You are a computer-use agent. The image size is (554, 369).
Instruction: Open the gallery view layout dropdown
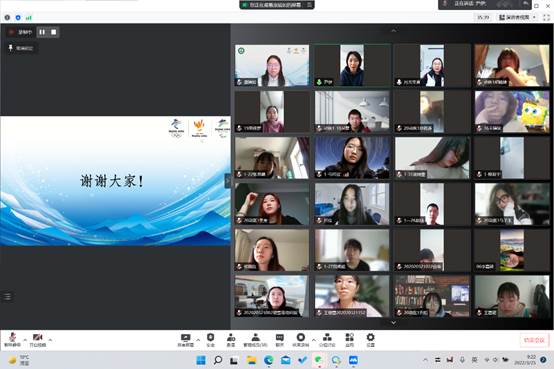(517, 17)
